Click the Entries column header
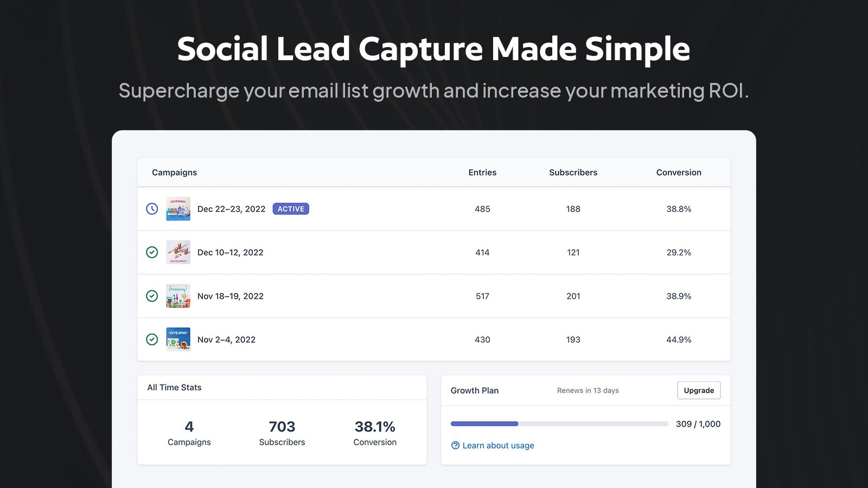Screen dimensions: 868x488 pyautogui.click(x=482, y=172)
